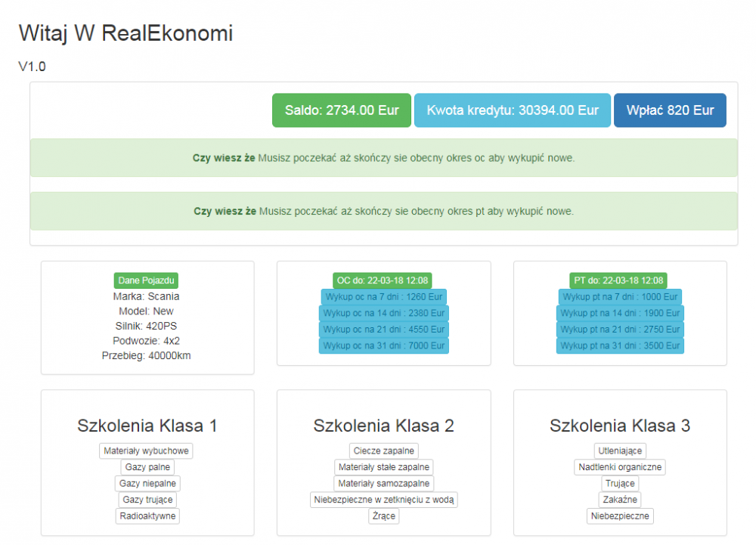Select Wykup pt na 21 dni option
This screenshot has height=545, width=756.
click(x=620, y=330)
